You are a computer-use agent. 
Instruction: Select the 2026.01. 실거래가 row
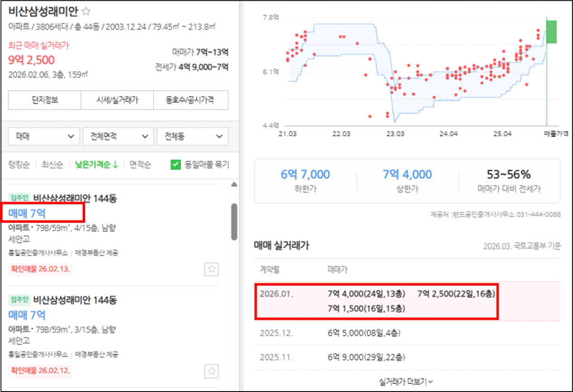pyautogui.click(x=407, y=301)
